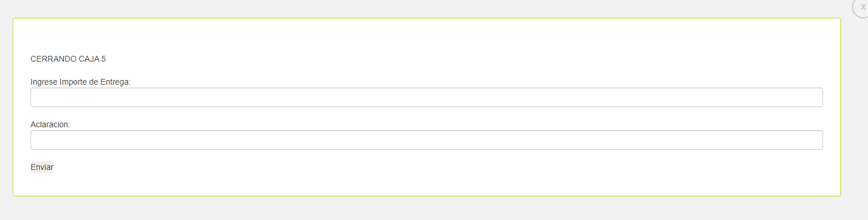
Task: Close the dialog with the round X icon
Action: click(x=862, y=6)
